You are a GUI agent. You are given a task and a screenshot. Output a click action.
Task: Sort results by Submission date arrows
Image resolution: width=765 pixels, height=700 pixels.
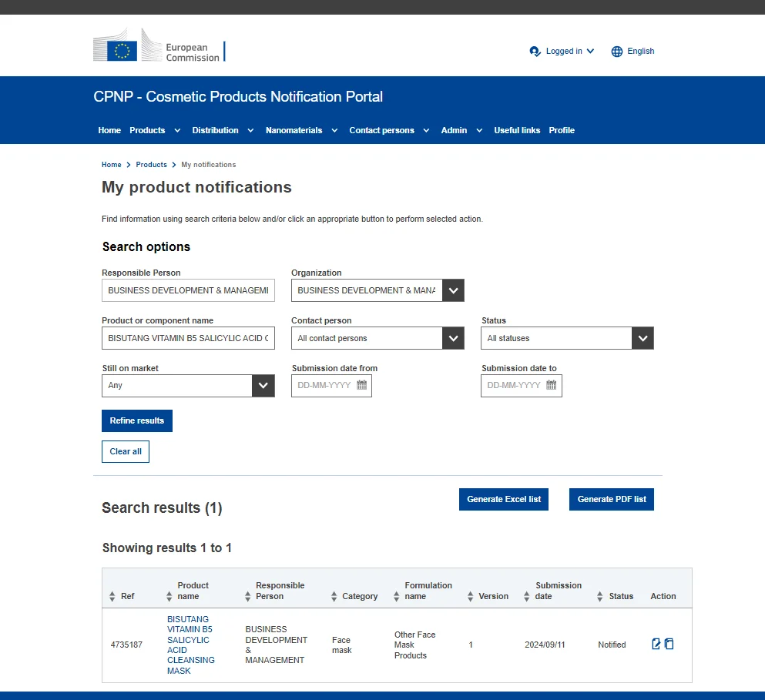click(x=526, y=597)
